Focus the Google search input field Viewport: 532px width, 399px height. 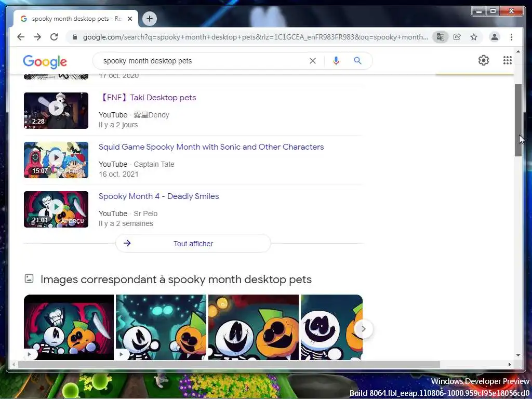coord(204,61)
